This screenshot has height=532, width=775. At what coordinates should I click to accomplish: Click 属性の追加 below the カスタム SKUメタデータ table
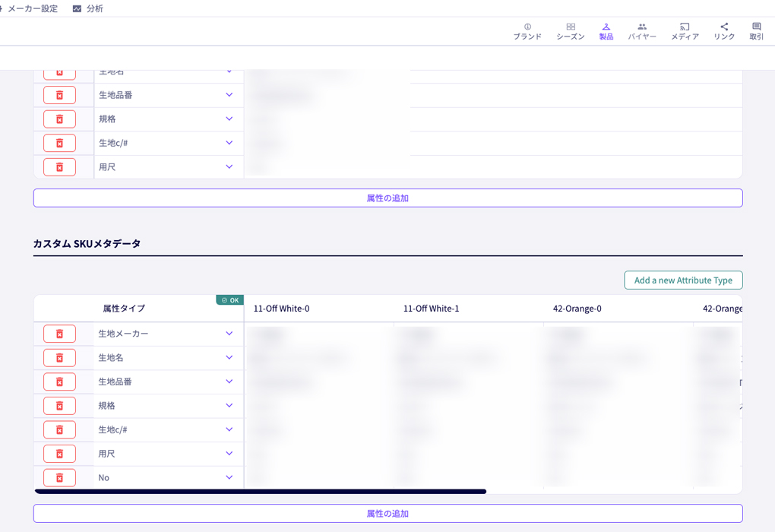(x=388, y=513)
